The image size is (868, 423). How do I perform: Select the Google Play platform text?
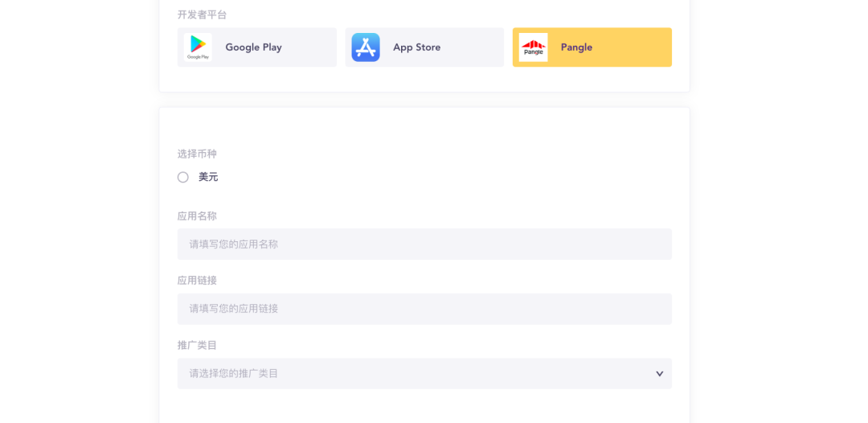tap(253, 47)
